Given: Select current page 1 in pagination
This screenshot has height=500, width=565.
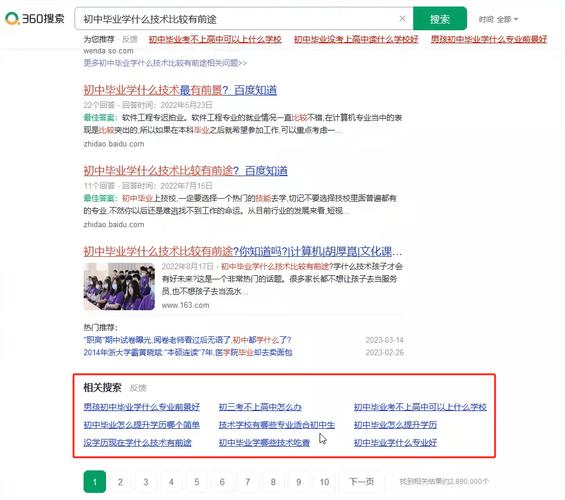Looking at the screenshot, I should point(95,482).
